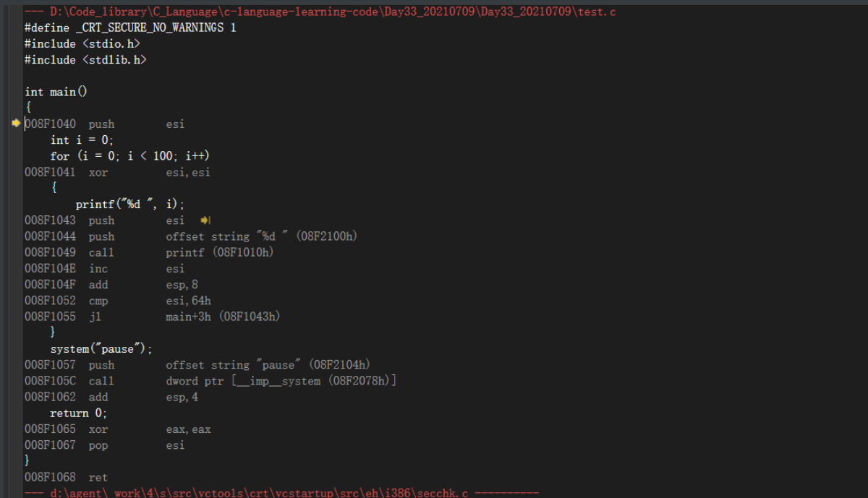Click the small step indicator icon after push esi
Viewport: 868px width, 498px height.
coord(205,220)
